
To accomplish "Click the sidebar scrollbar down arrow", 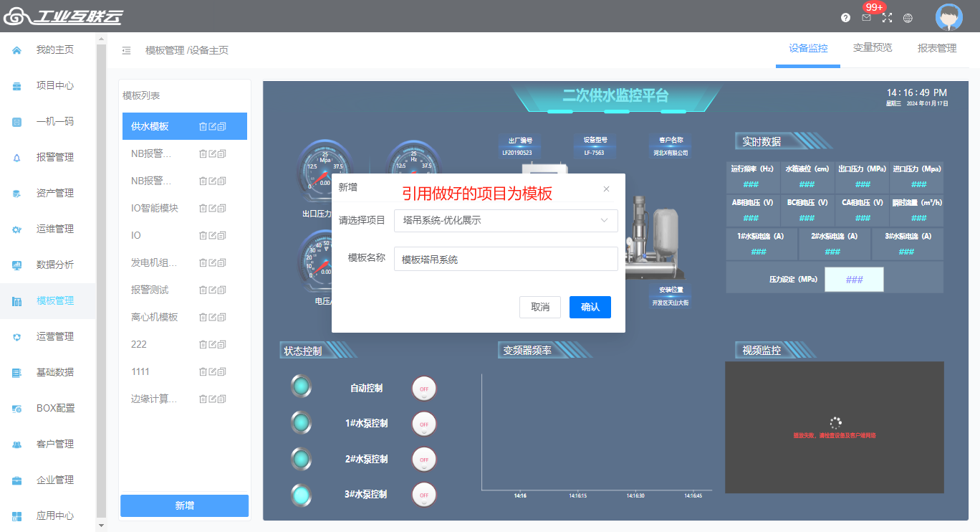I will [x=101, y=526].
